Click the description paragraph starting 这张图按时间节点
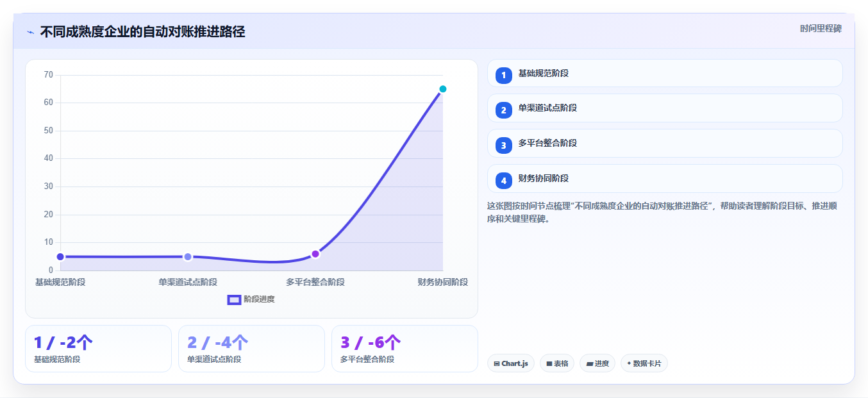Viewport: 868px width, 398px height. [662, 212]
